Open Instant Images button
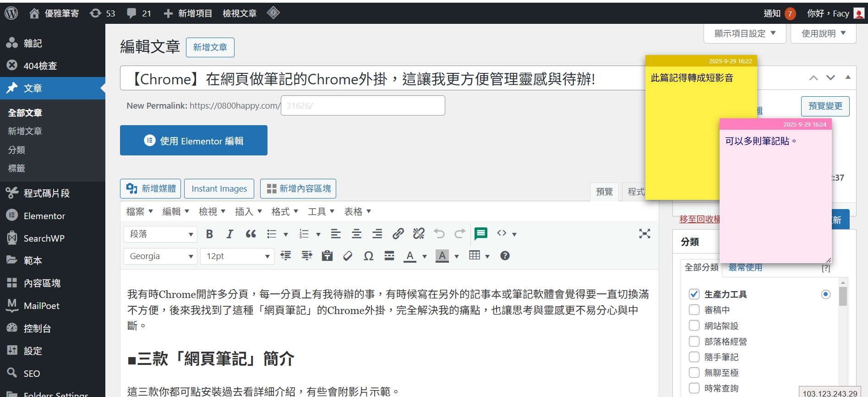 [x=219, y=188]
